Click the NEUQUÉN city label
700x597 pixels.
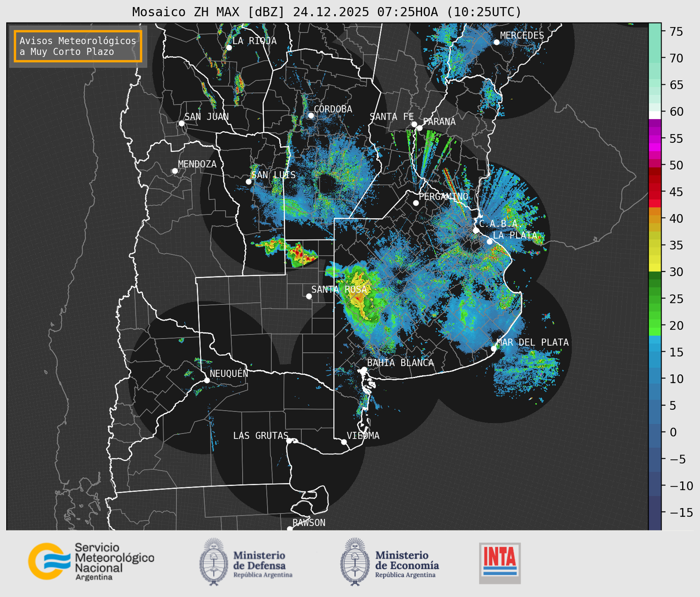click(229, 374)
